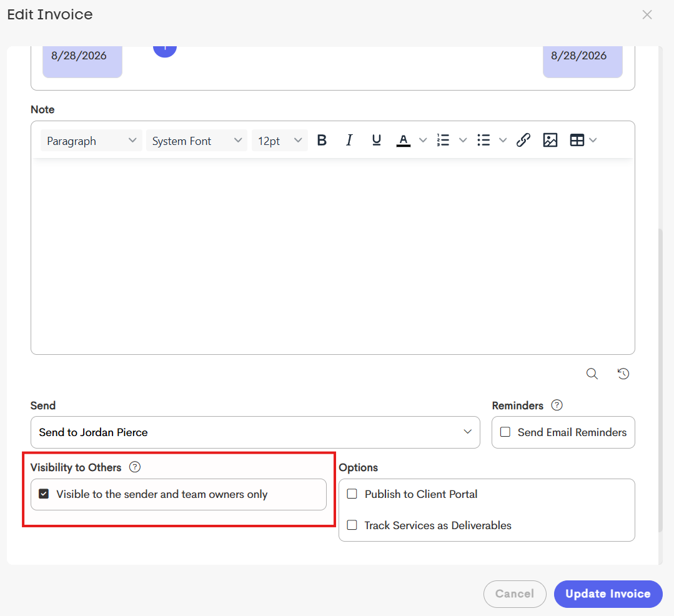Open the System Font dropdown

pyautogui.click(x=196, y=141)
